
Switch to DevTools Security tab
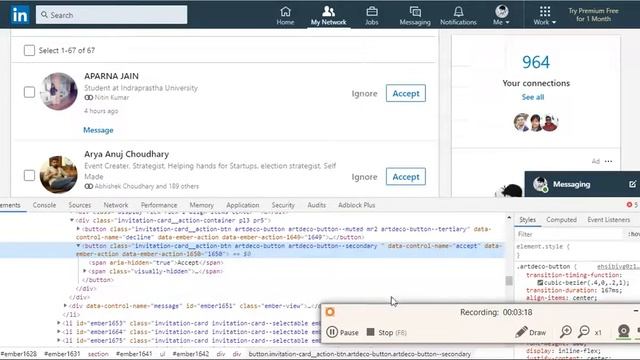point(283,205)
